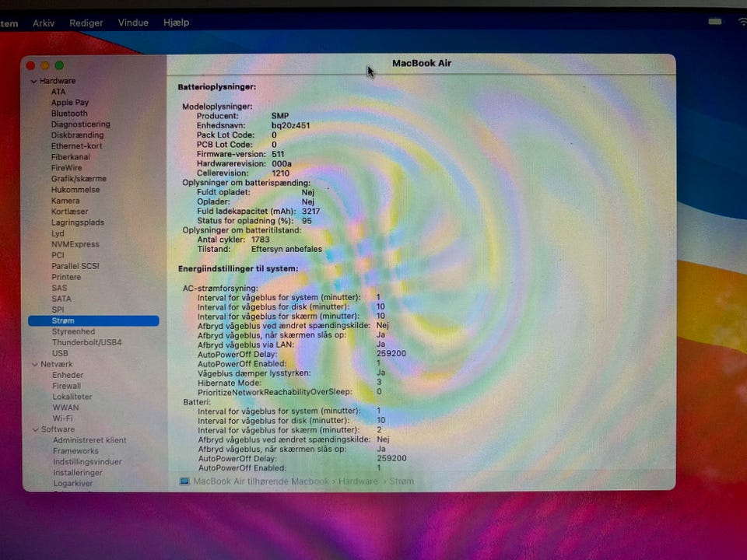Select Frameworks under Software

75,451
